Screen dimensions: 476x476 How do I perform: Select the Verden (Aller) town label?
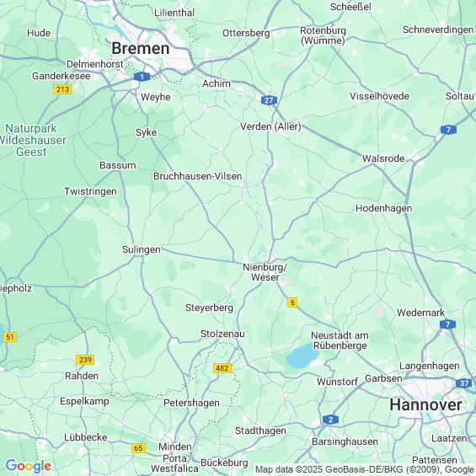pyautogui.click(x=270, y=126)
